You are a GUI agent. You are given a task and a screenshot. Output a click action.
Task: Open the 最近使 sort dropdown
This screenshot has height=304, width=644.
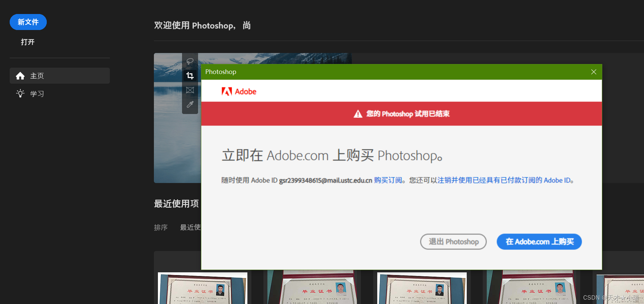click(190, 227)
